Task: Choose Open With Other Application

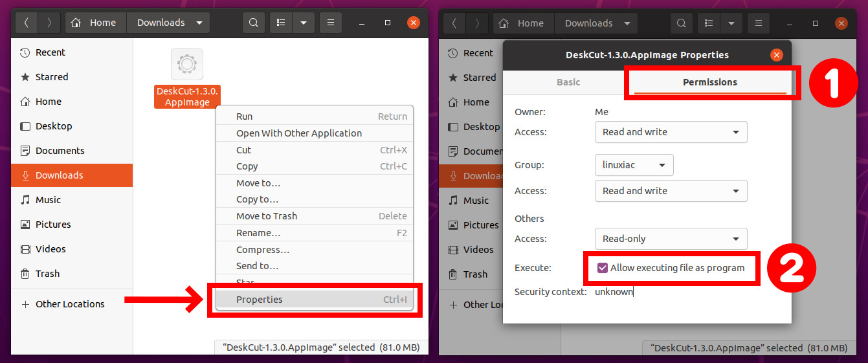Action: click(x=314, y=133)
